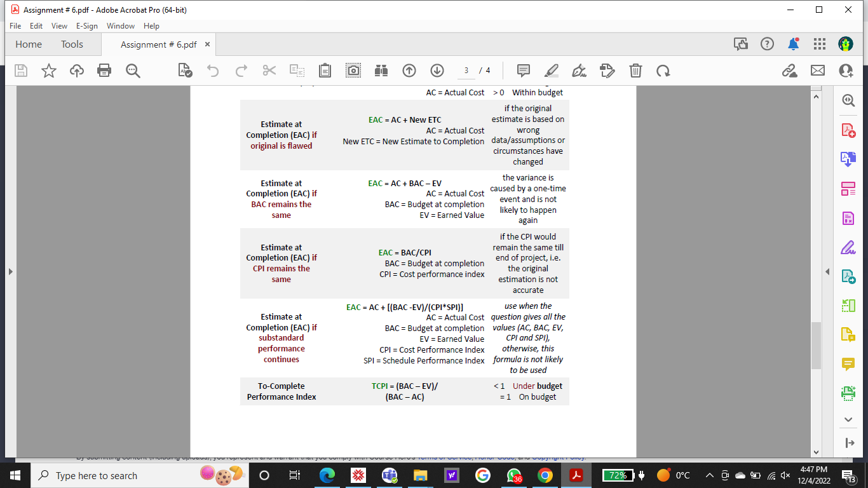
Task: Open Organize Pages in the right pane
Action: click(x=848, y=188)
